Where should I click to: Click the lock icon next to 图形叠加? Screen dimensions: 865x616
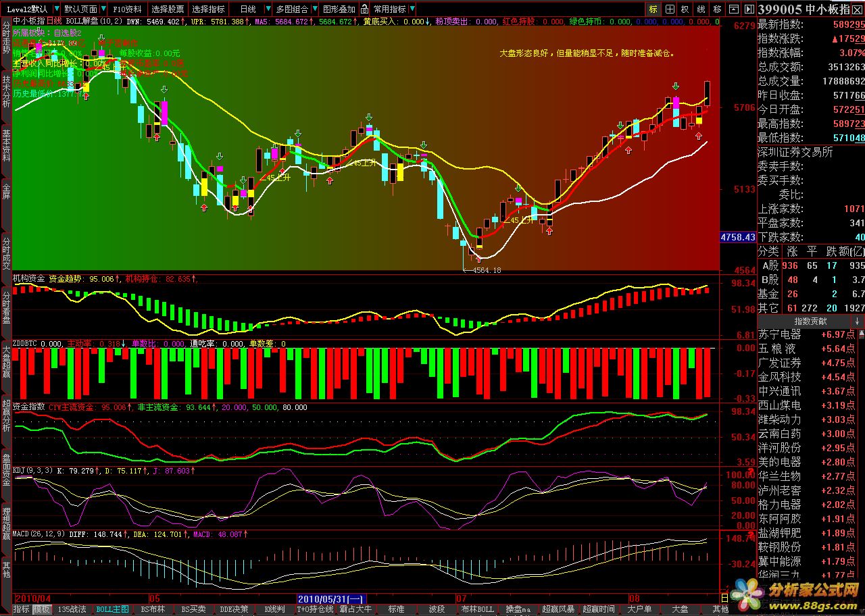point(364,9)
